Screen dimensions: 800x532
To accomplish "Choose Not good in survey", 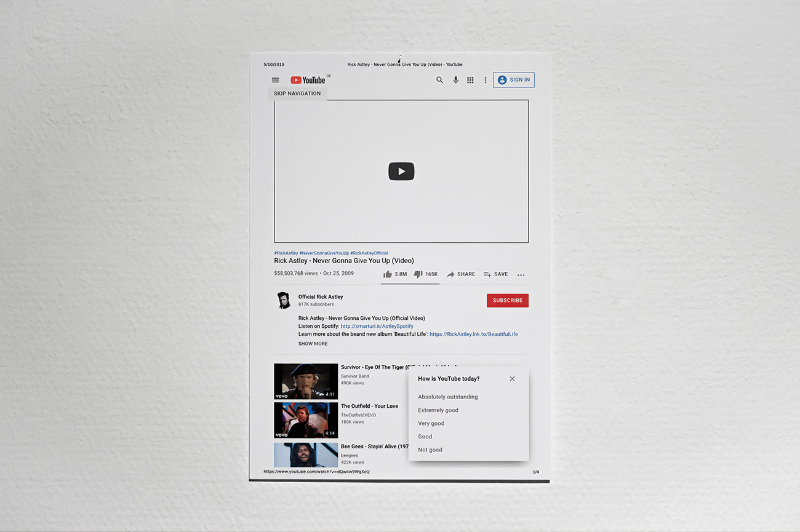I will click(430, 450).
